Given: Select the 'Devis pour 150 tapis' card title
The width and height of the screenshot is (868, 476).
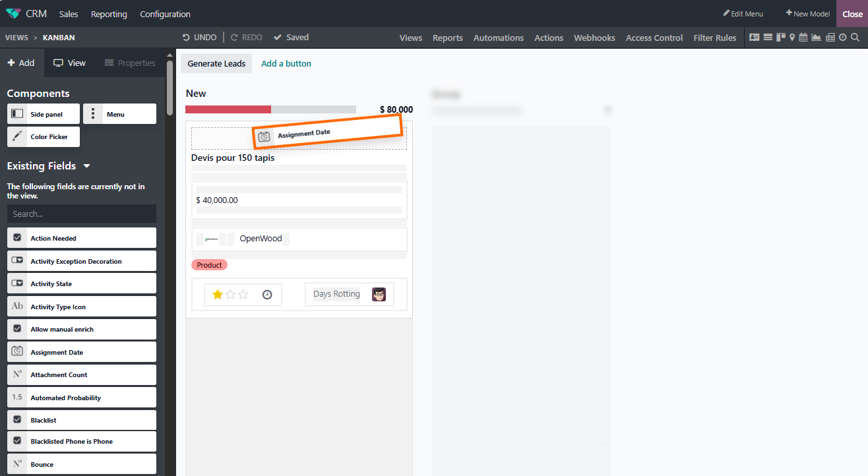Looking at the screenshot, I should coord(233,158).
